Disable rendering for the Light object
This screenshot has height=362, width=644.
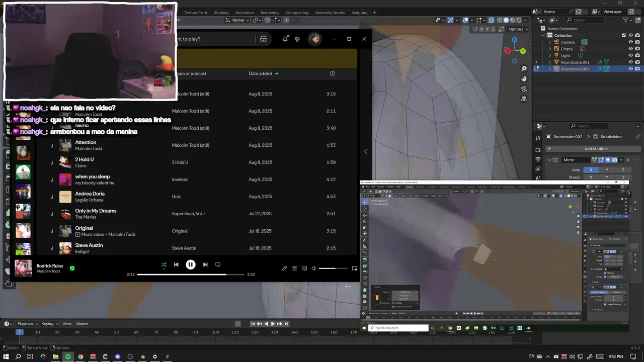(x=637, y=56)
